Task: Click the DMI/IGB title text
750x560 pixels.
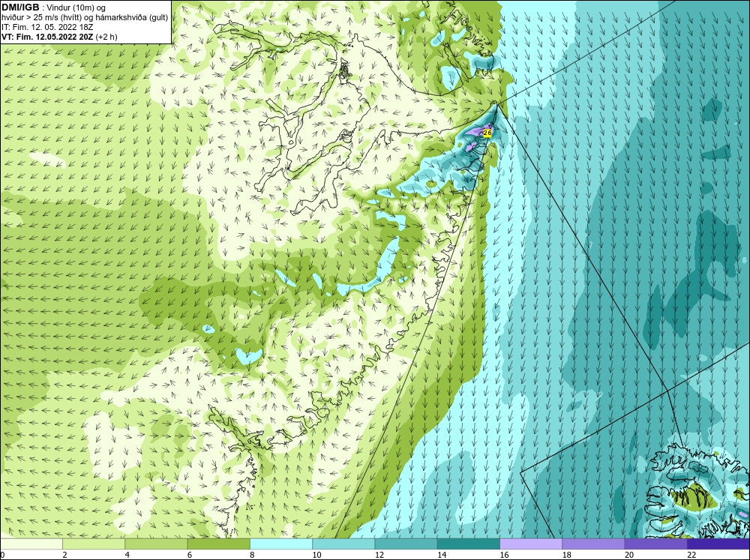Action: point(20,7)
